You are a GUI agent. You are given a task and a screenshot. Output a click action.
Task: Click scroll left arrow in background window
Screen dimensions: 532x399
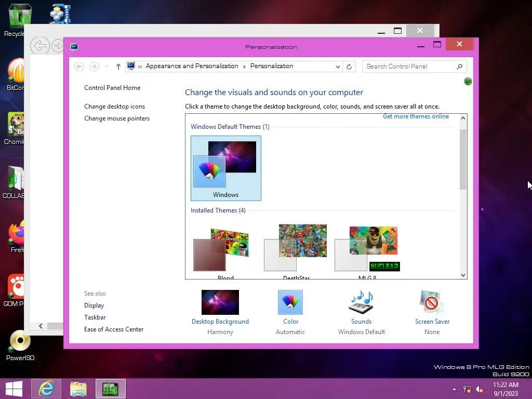(x=41, y=326)
